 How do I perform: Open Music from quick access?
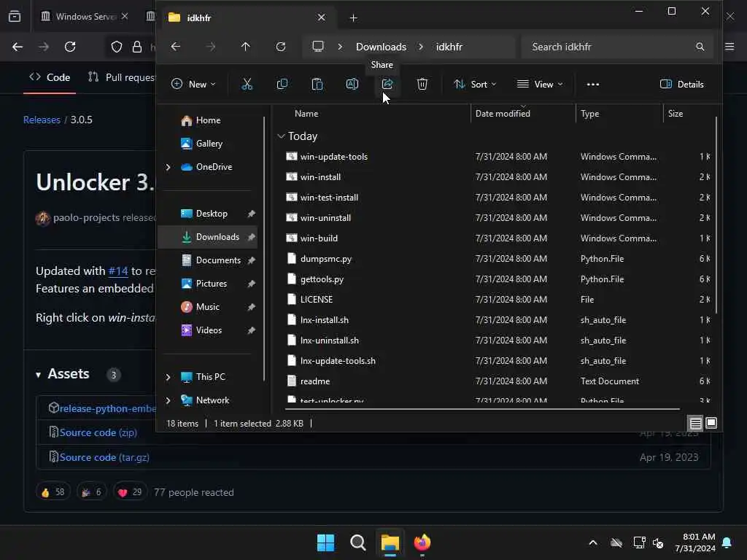pyautogui.click(x=208, y=307)
